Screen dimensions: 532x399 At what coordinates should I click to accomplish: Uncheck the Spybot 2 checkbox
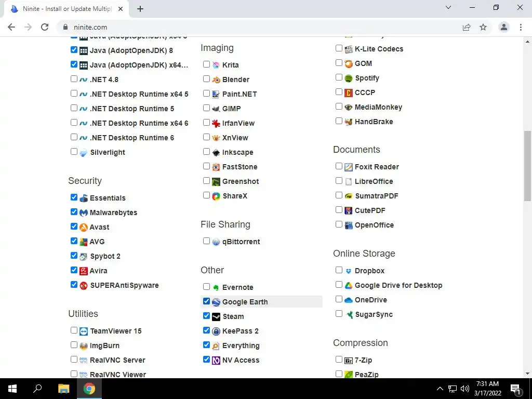tap(74, 255)
